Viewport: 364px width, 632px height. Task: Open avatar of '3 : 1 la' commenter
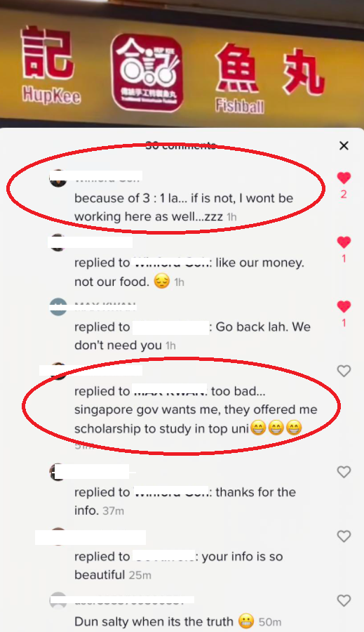point(58,178)
